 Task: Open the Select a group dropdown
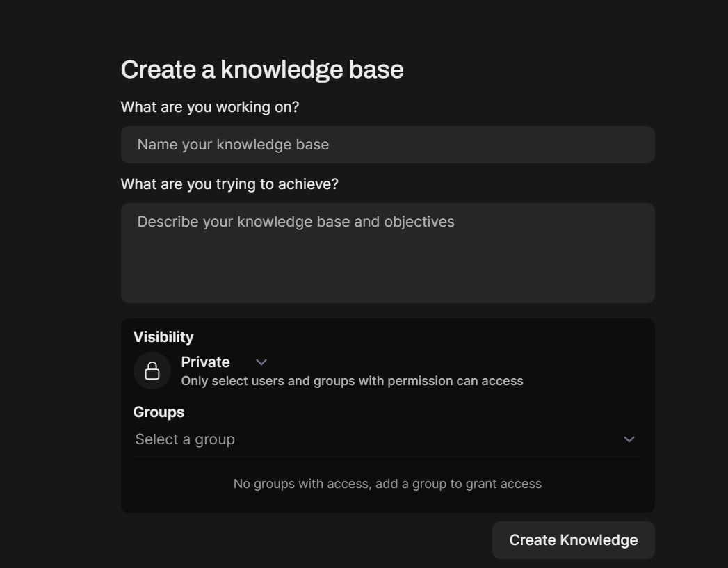tap(387, 439)
